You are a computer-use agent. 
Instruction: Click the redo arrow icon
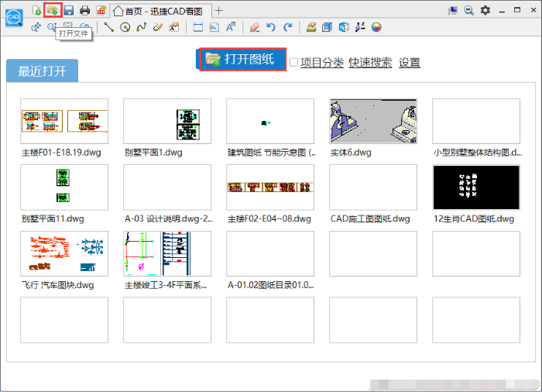point(287,27)
